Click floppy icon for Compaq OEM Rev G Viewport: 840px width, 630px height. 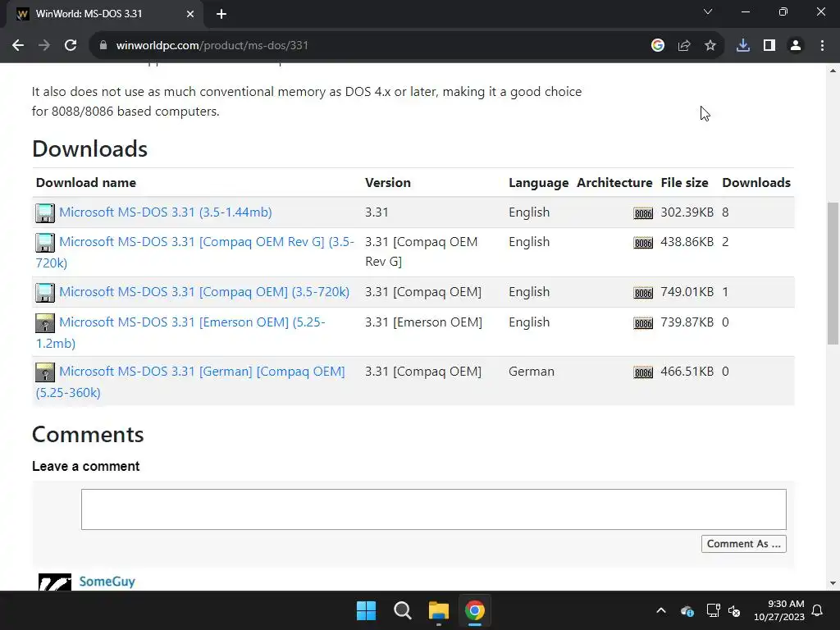point(45,242)
